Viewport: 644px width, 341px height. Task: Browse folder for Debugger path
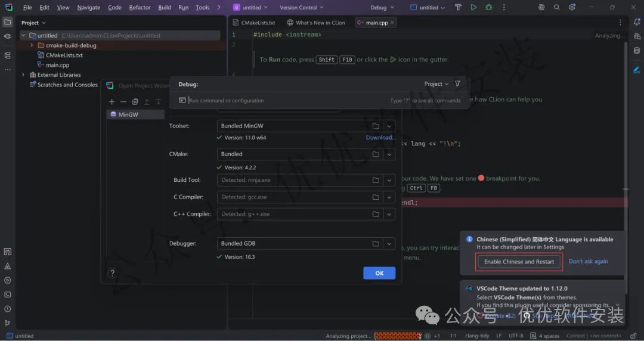(376, 244)
